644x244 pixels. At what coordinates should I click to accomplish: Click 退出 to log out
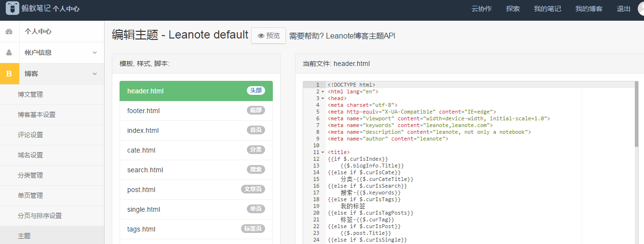(624, 9)
